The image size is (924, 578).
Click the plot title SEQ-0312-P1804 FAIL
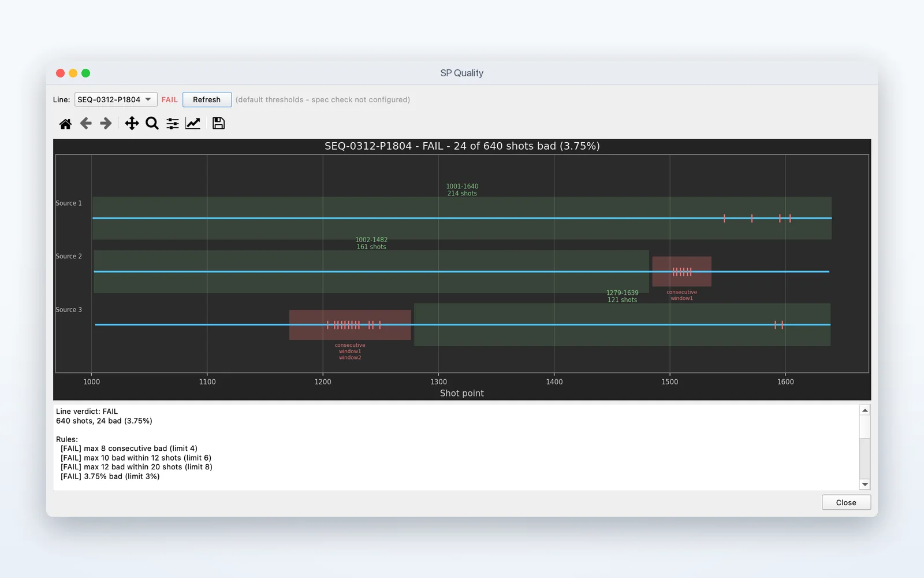462,146
